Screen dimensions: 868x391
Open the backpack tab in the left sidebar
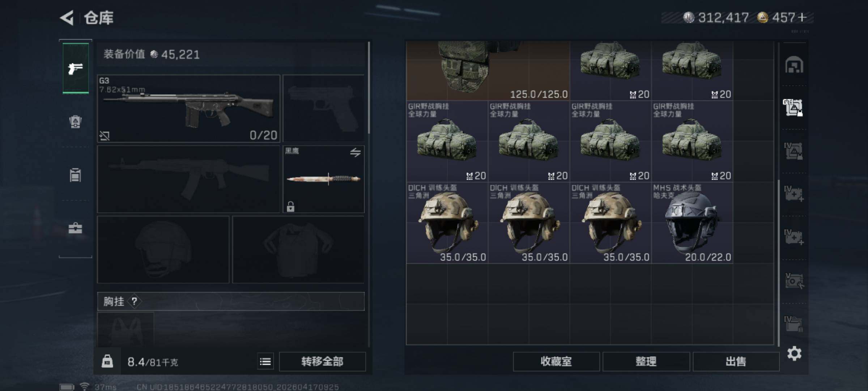click(75, 122)
